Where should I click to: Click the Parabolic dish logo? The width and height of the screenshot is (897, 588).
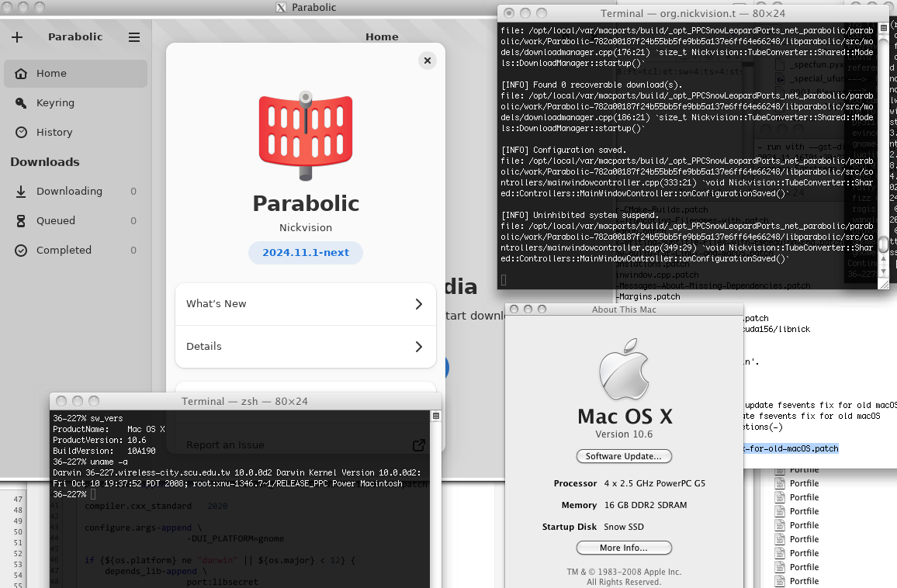click(306, 136)
